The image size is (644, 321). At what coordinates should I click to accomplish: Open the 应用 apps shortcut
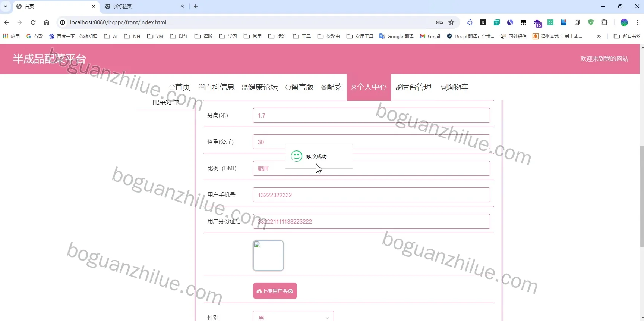pyautogui.click(x=11, y=36)
